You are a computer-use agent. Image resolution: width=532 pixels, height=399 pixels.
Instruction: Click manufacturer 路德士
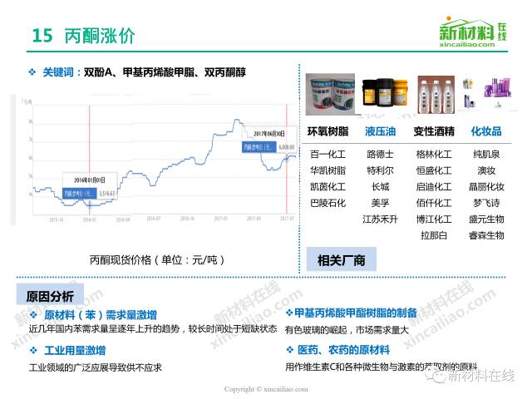pyautogui.click(x=380, y=155)
